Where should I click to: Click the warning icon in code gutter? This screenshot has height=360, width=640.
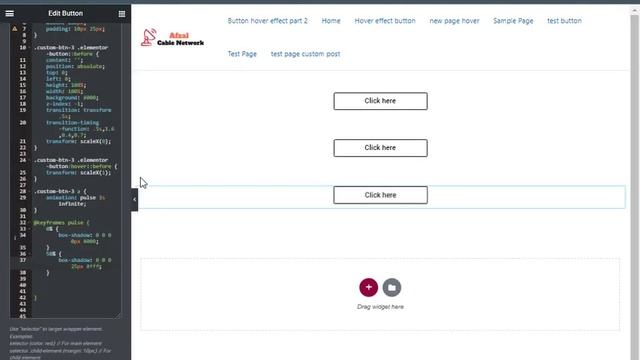pyautogui.click(x=15, y=29)
